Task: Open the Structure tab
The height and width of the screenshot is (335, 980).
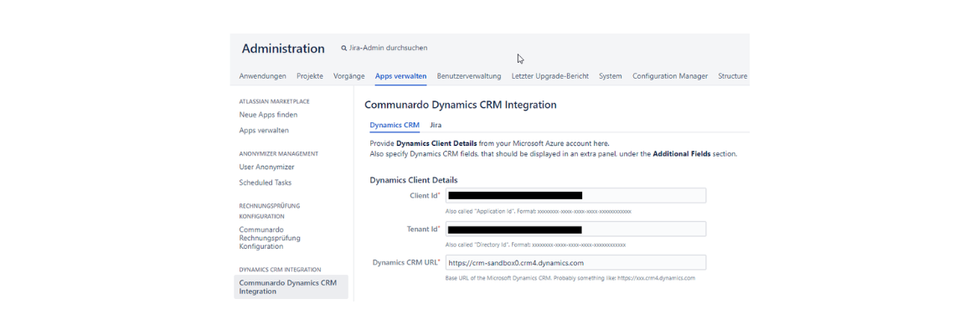Action: coord(733,76)
